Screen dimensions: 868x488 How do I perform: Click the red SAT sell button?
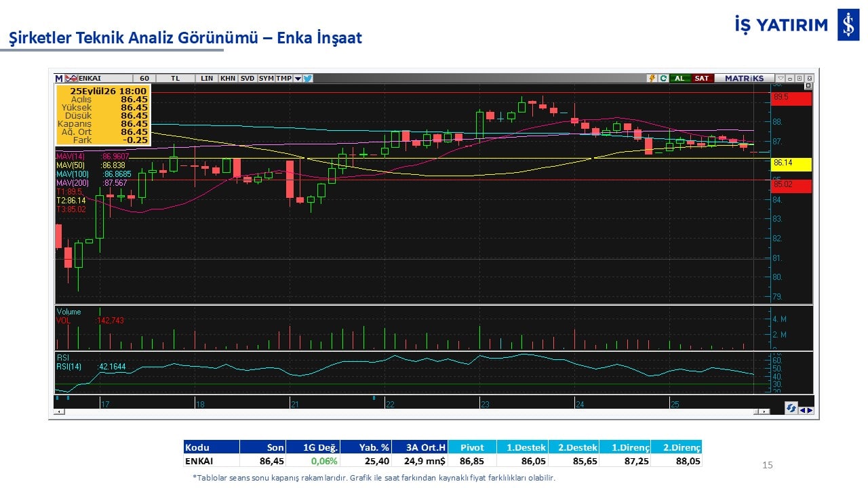click(x=702, y=79)
